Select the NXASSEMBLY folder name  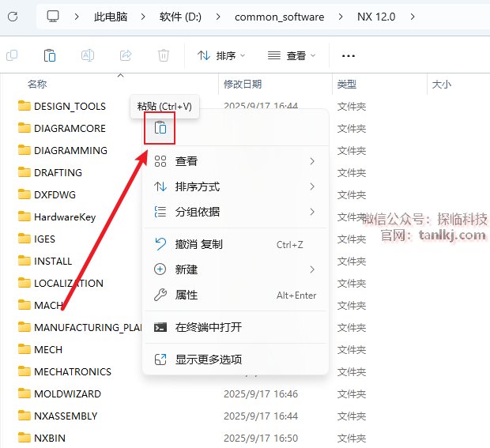[x=66, y=416]
